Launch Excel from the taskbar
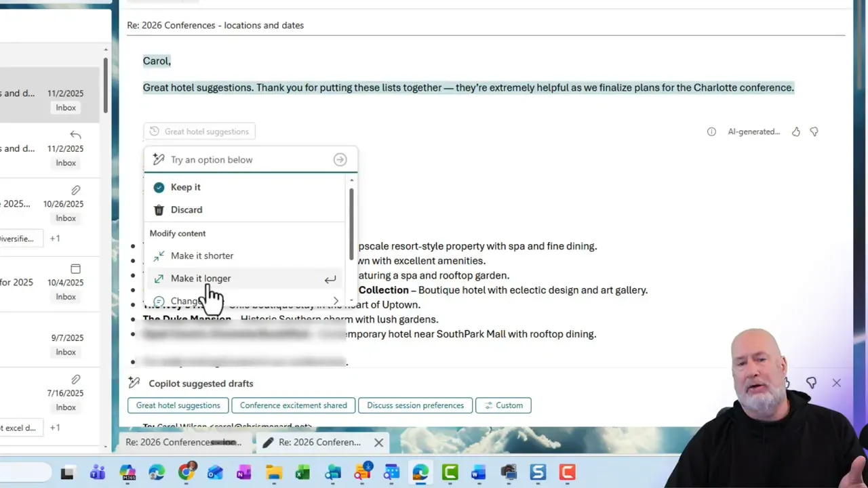 (302, 472)
